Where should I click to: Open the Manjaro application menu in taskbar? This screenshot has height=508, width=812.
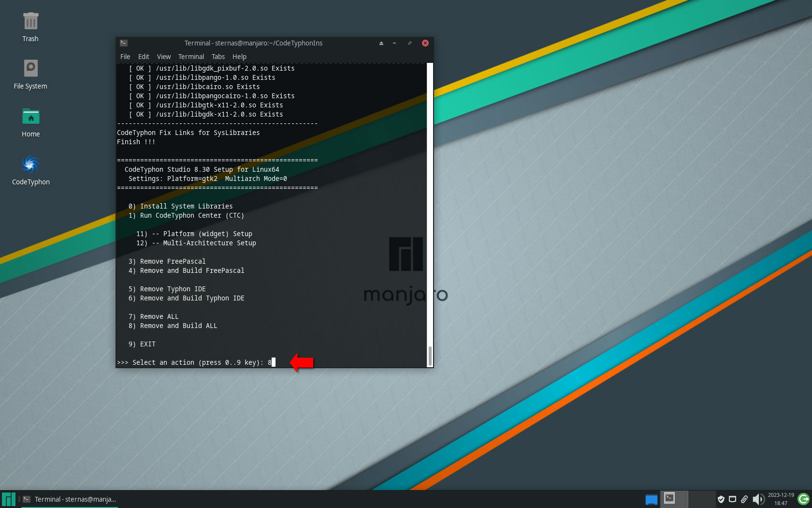click(x=8, y=499)
